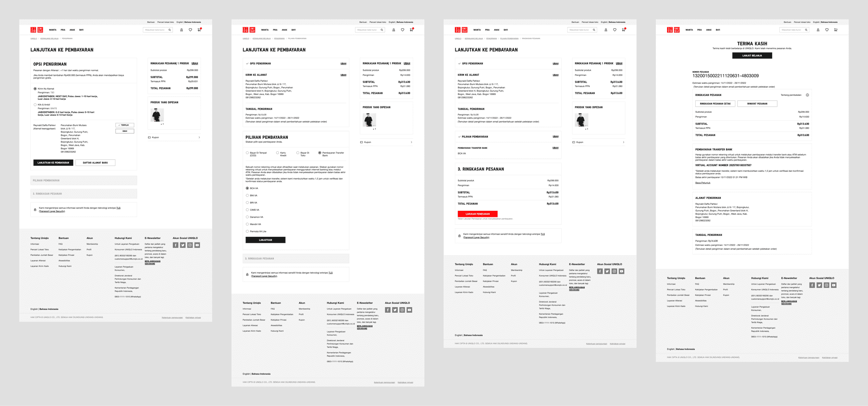Screen dimensions: 868x406
Task: Open Baca Petunjuk link
Action: [x=703, y=183]
